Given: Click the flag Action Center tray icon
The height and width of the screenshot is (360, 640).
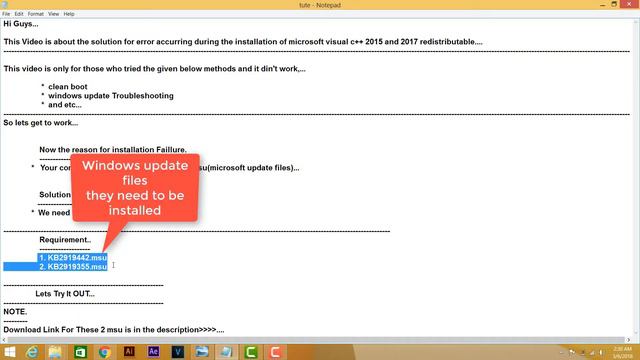Looking at the screenshot, I should point(572,352).
